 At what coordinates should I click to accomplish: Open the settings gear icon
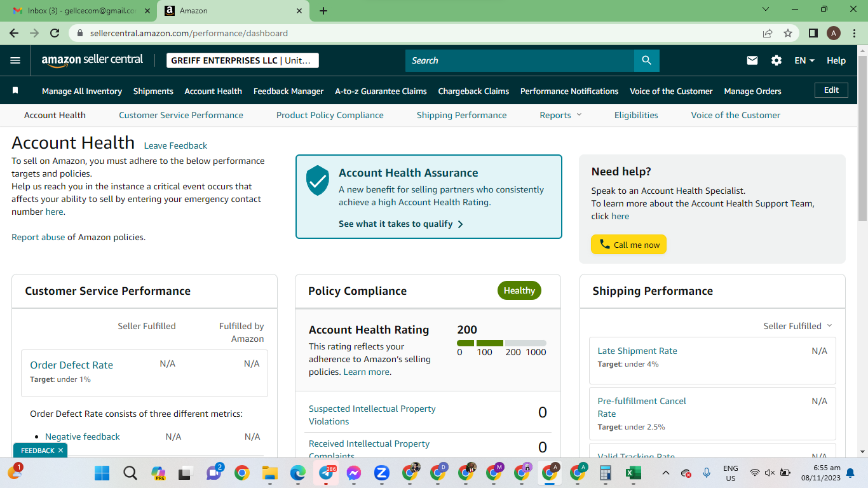(x=776, y=60)
